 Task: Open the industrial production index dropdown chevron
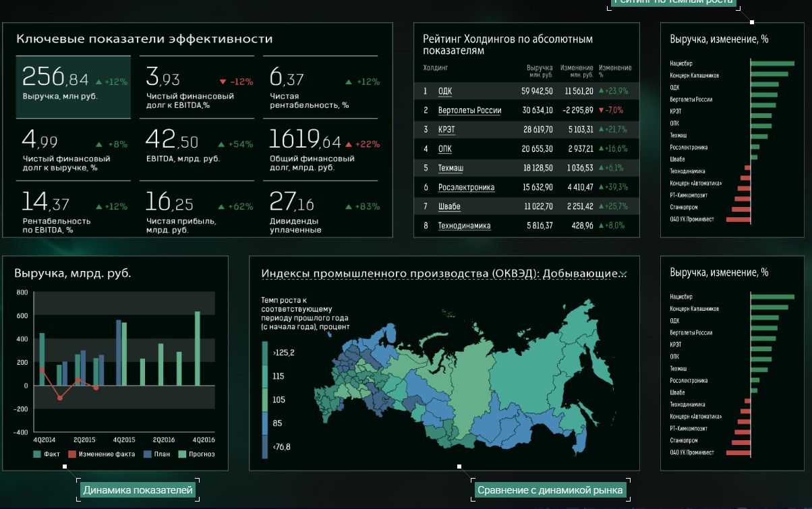623,274
